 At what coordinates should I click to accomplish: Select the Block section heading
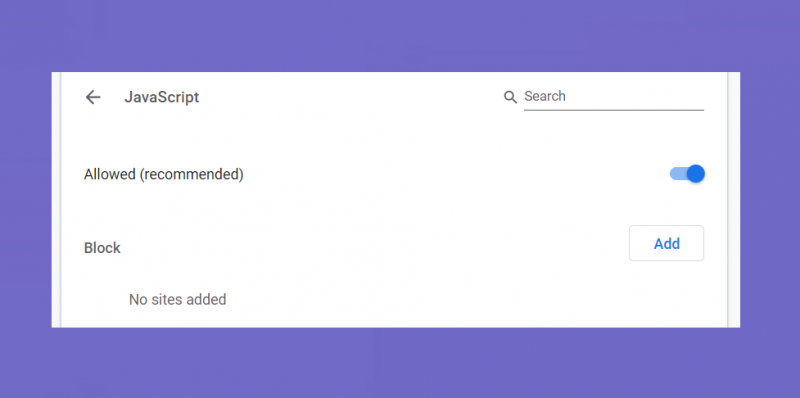pyautogui.click(x=102, y=248)
